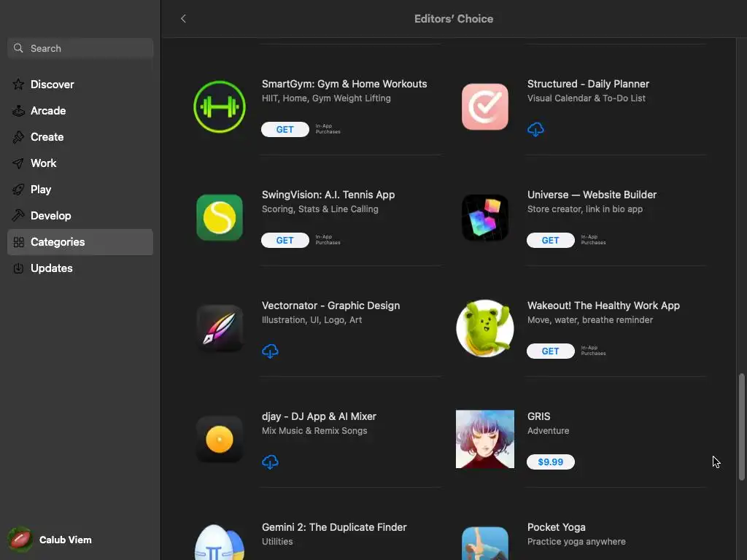
Task: Click the Discover star icon
Action: [18, 85]
